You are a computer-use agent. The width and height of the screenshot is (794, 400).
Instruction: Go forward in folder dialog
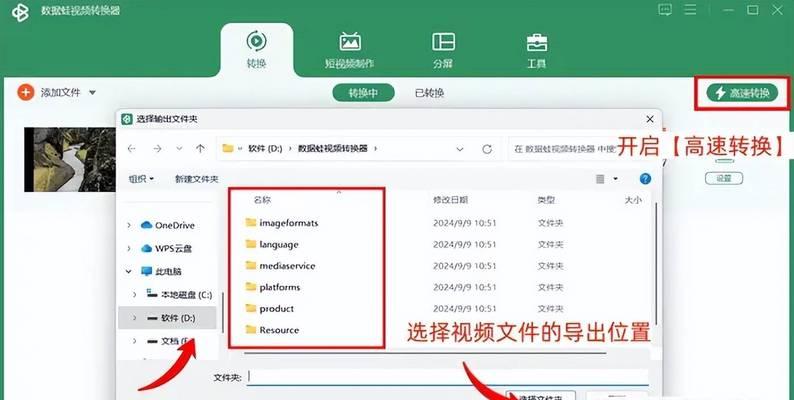click(157, 148)
